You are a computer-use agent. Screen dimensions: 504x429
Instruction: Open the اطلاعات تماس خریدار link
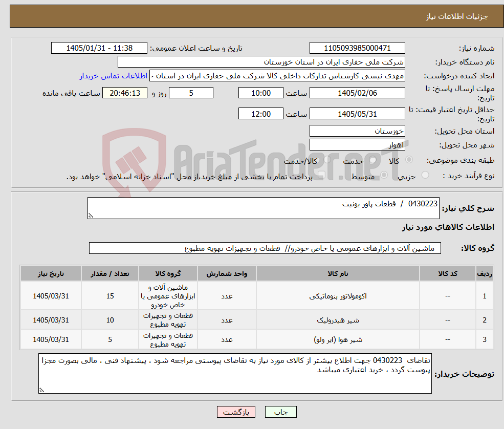[114, 76]
